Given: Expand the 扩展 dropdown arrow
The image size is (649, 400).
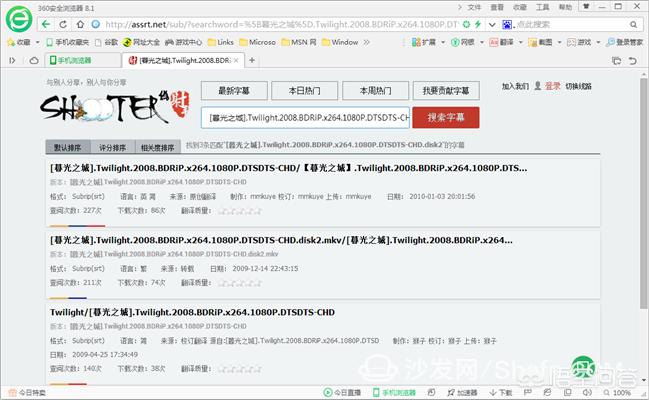Looking at the screenshot, I should (x=443, y=42).
